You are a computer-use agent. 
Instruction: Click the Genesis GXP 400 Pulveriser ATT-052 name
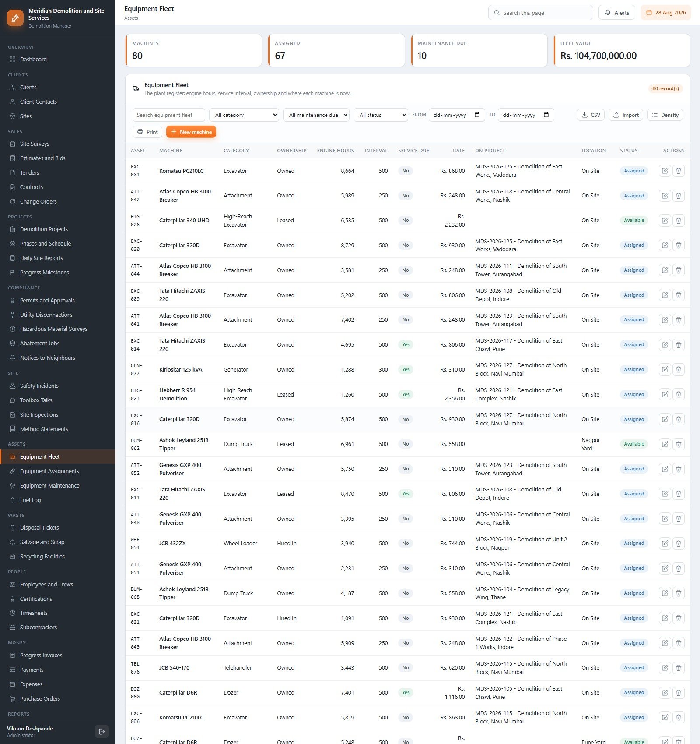(180, 469)
